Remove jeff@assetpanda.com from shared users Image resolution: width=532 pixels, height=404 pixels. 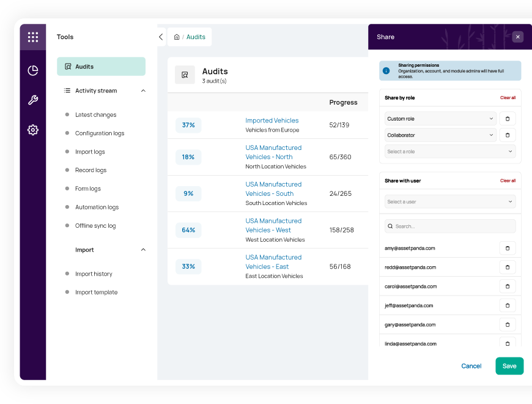tap(508, 305)
